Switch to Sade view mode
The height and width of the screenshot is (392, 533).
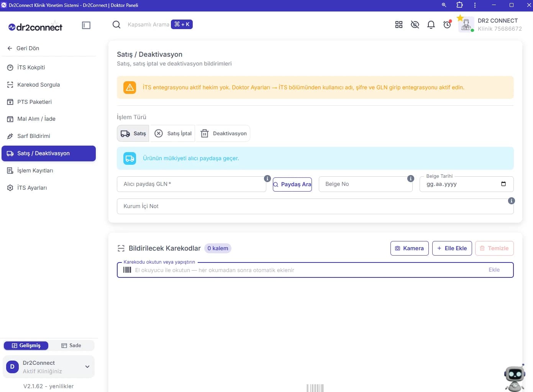(x=71, y=346)
